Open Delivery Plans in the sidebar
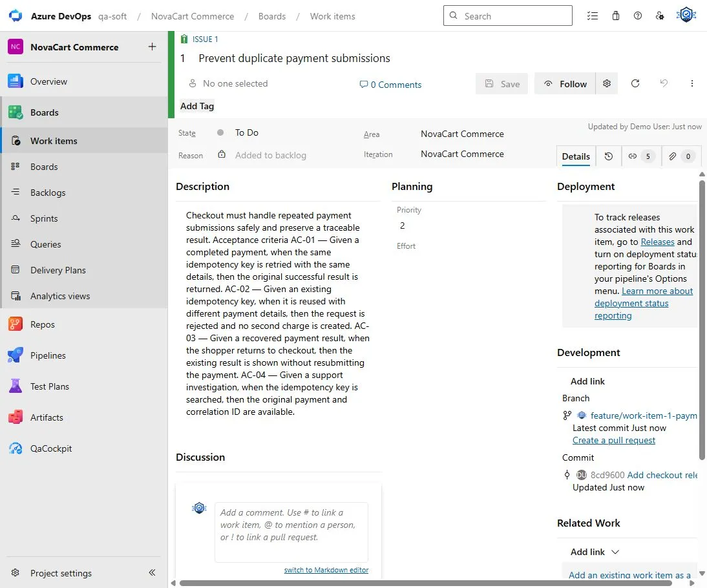Screen dimensions: 707x588 (x=84, y=270)
